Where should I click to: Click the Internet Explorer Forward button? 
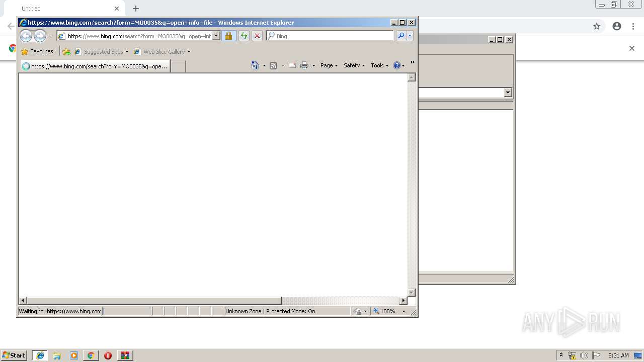40,36
